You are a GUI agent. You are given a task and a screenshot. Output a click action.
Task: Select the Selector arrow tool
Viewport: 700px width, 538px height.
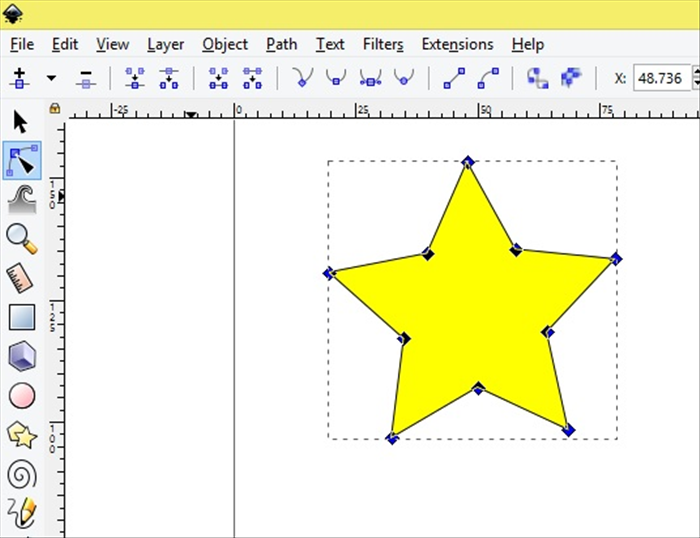click(20, 122)
